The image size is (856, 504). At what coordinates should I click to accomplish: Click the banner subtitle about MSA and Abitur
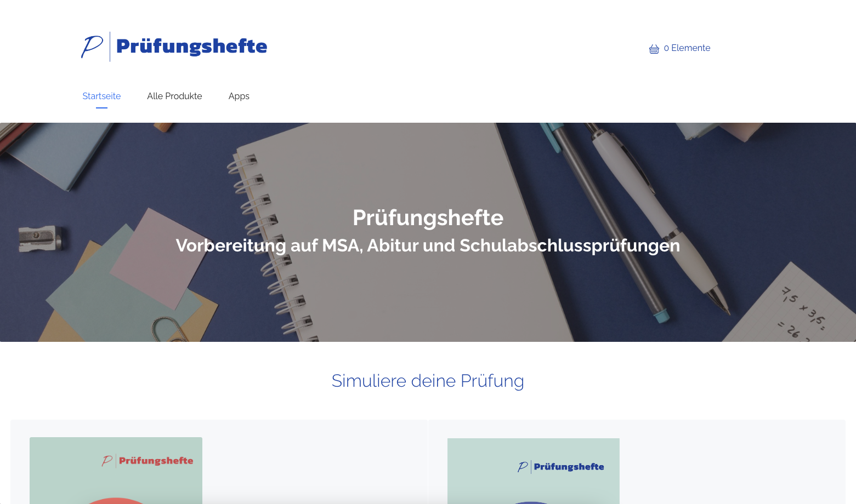(428, 245)
